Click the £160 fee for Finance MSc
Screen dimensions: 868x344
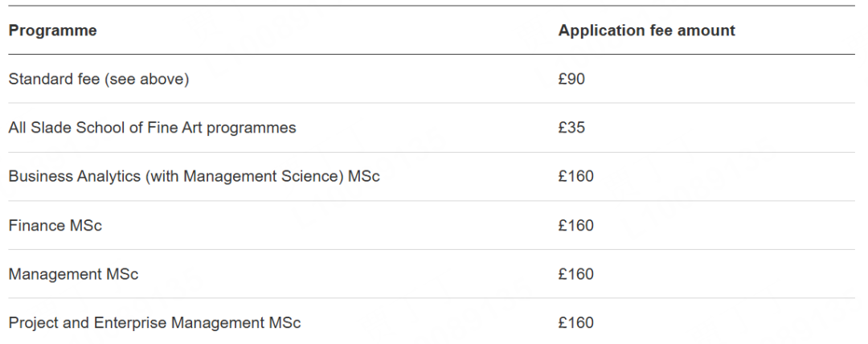click(575, 225)
